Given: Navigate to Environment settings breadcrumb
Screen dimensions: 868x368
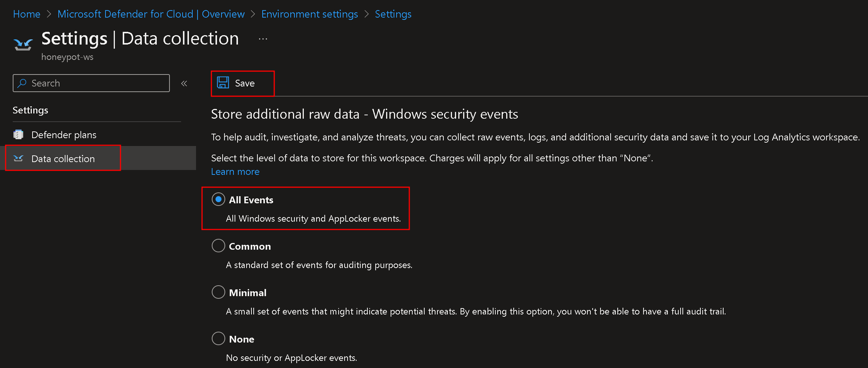Looking at the screenshot, I should coord(309,14).
